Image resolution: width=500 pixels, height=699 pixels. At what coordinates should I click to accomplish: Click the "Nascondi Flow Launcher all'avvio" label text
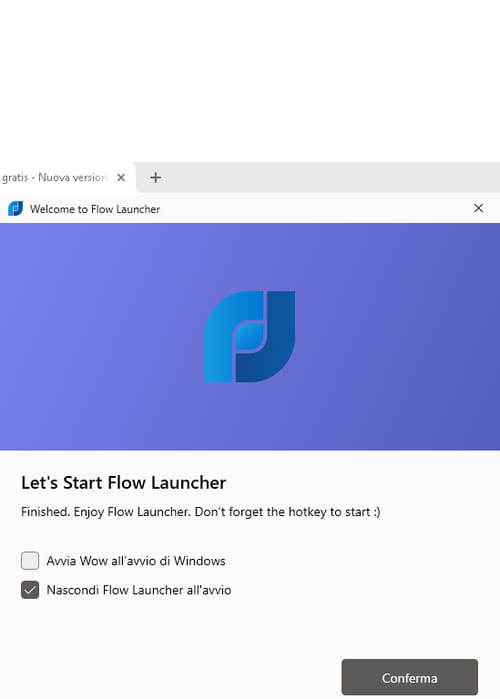pyautogui.click(x=139, y=590)
